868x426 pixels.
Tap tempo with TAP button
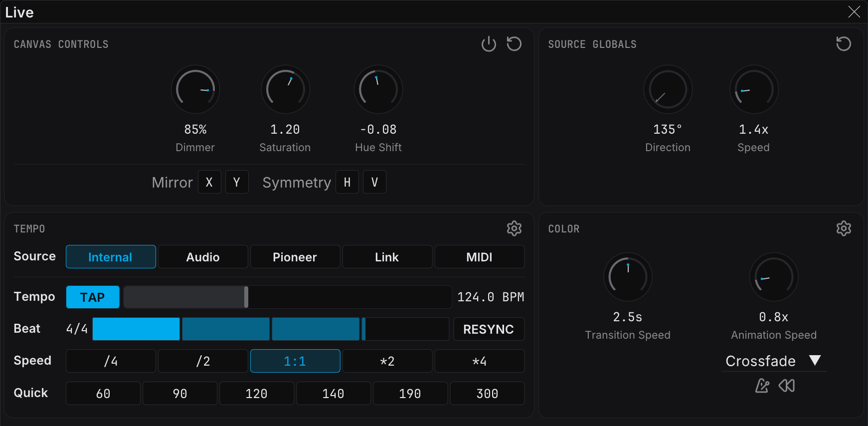93,297
